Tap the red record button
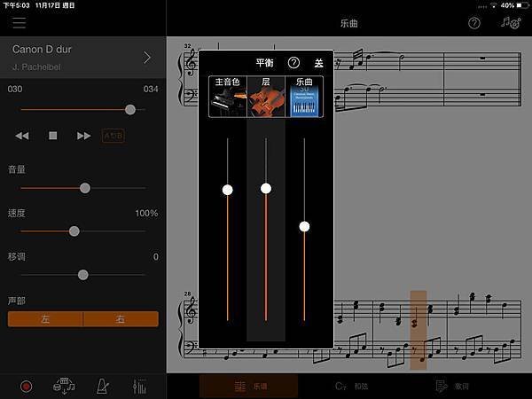 pyautogui.click(x=26, y=386)
